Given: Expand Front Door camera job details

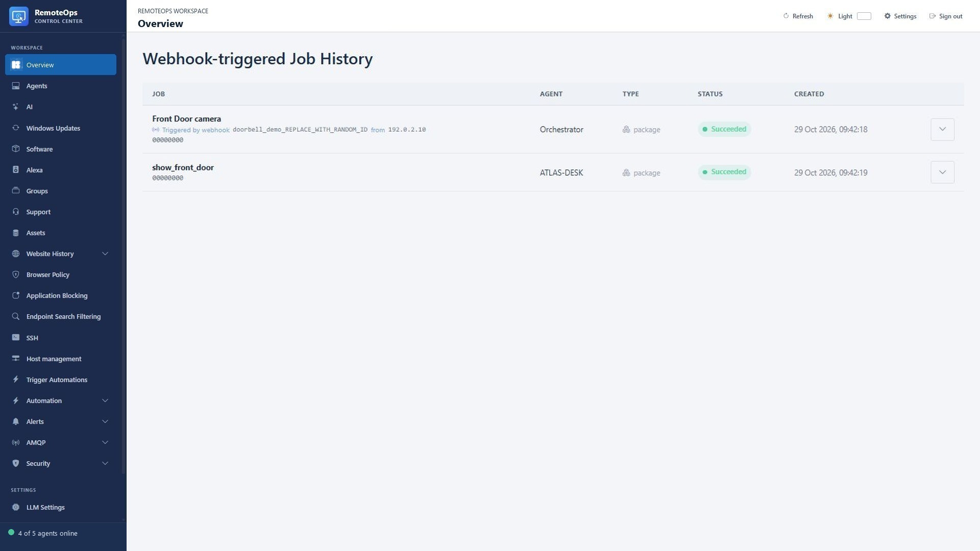Looking at the screenshot, I should 942,129.
